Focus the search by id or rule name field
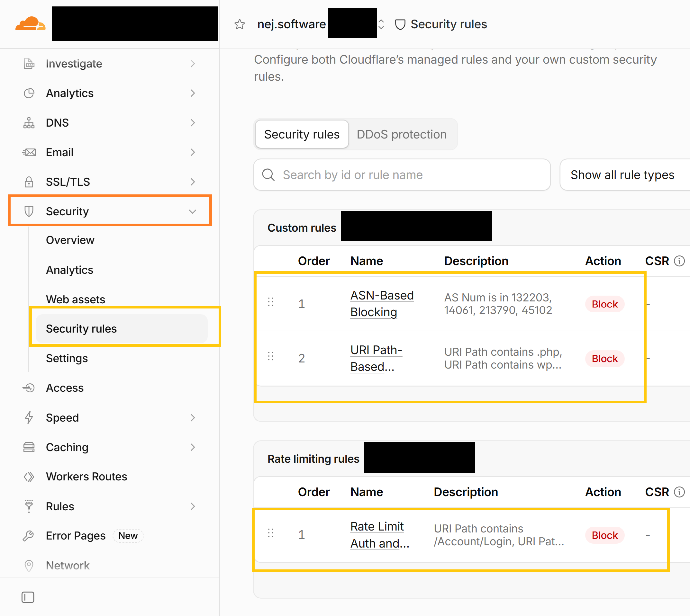Image resolution: width=690 pixels, height=616 pixels. [x=402, y=175]
